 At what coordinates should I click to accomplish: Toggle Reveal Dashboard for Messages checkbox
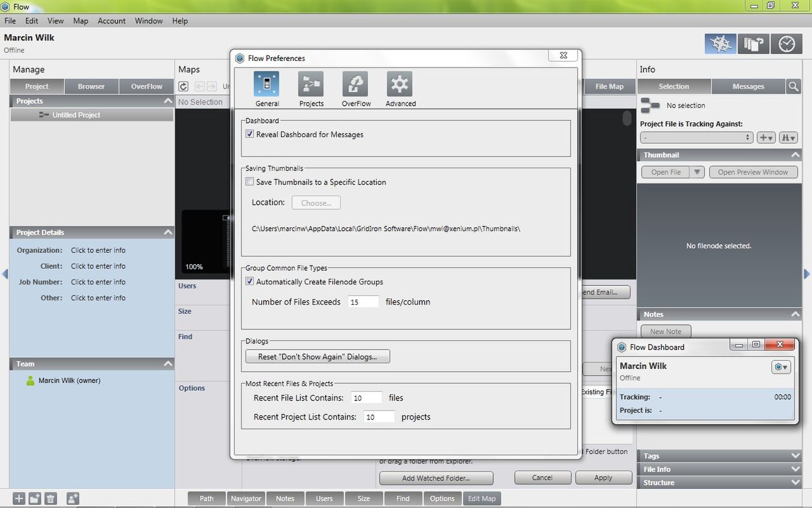click(x=250, y=134)
